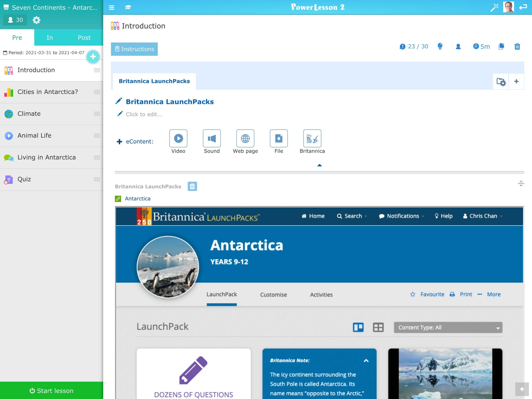Click the student person icon in toolbar
This screenshot has height=399, width=532.
pos(458,46)
